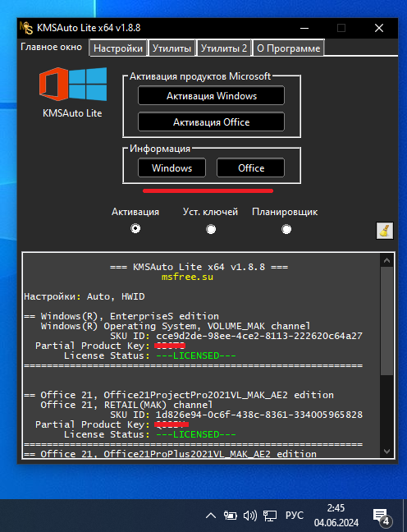This screenshot has width=407, height=532.
Task: Click the 'Windows(R), EnterpriseS edition' line
Action: 121,316
